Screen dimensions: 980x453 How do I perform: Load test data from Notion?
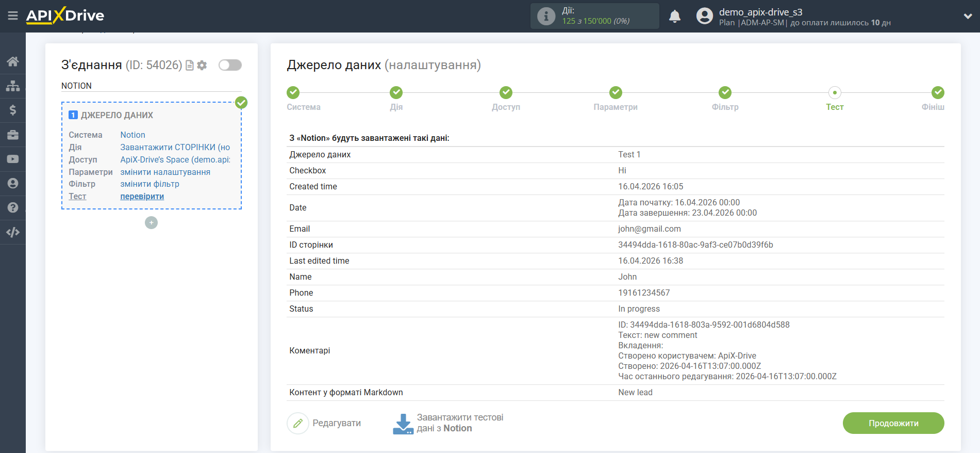[x=460, y=423]
